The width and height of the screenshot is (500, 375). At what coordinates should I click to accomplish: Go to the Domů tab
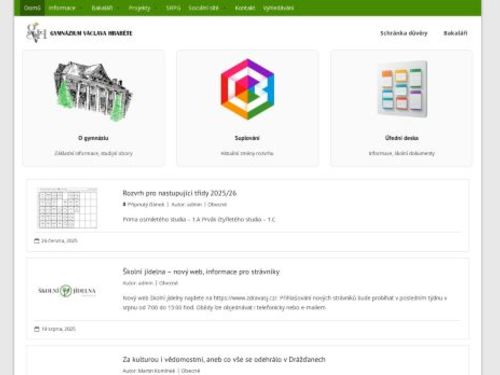(32, 8)
